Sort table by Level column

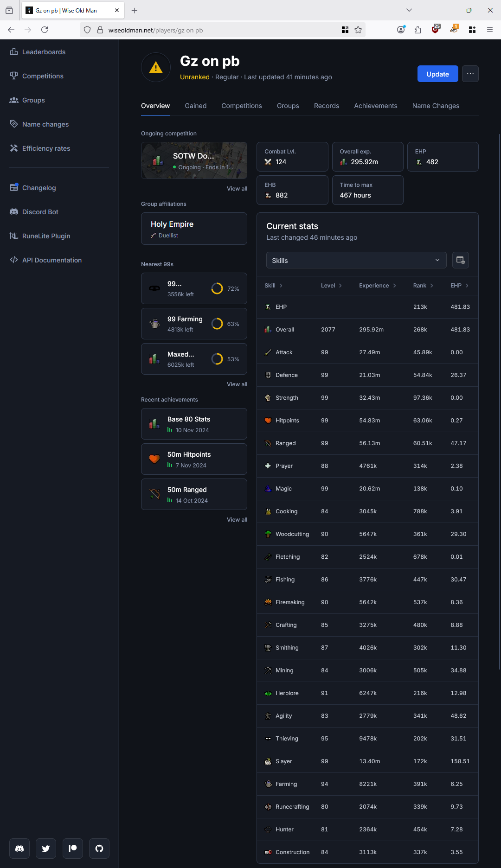331,286
